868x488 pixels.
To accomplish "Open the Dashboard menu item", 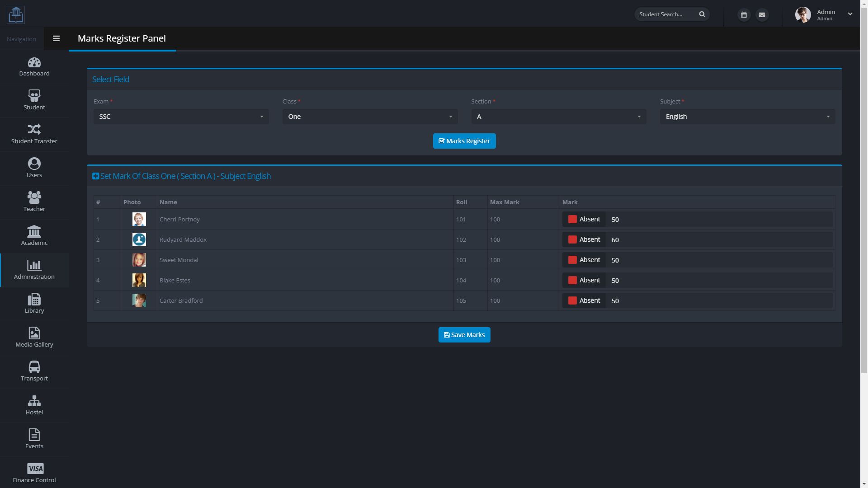I will click(x=34, y=66).
